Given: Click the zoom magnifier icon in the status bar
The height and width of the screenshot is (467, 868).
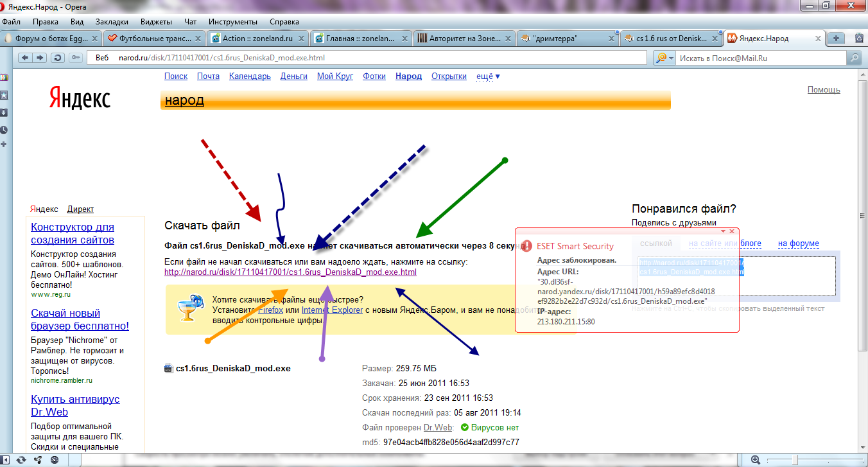Looking at the screenshot, I should [756, 460].
